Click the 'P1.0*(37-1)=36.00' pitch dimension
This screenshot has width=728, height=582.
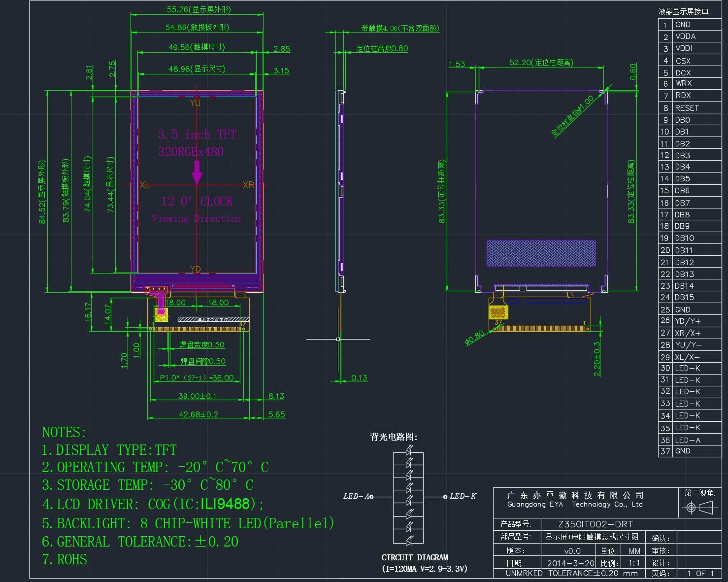tap(197, 377)
